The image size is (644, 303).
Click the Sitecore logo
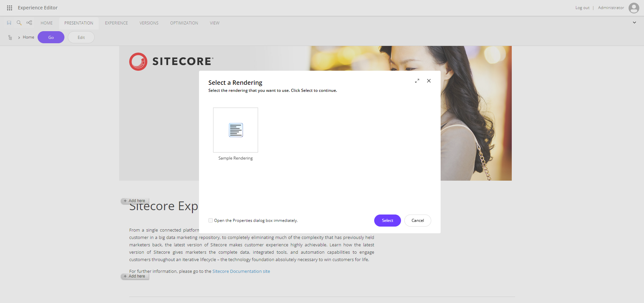pyautogui.click(x=171, y=61)
